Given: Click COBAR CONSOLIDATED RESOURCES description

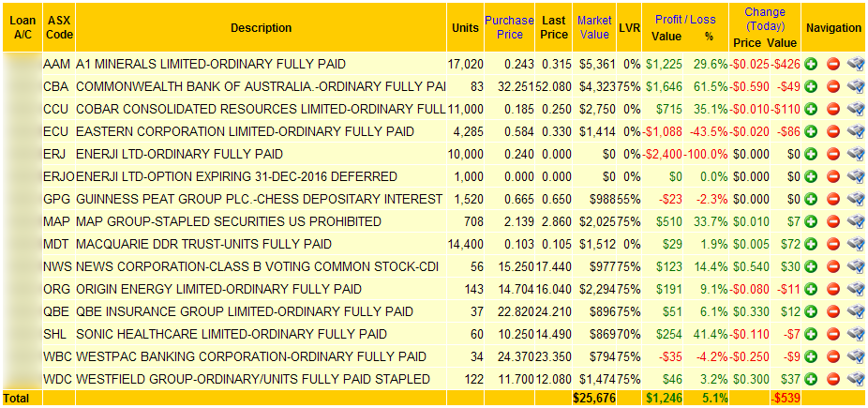Looking at the screenshot, I should 261,109.
